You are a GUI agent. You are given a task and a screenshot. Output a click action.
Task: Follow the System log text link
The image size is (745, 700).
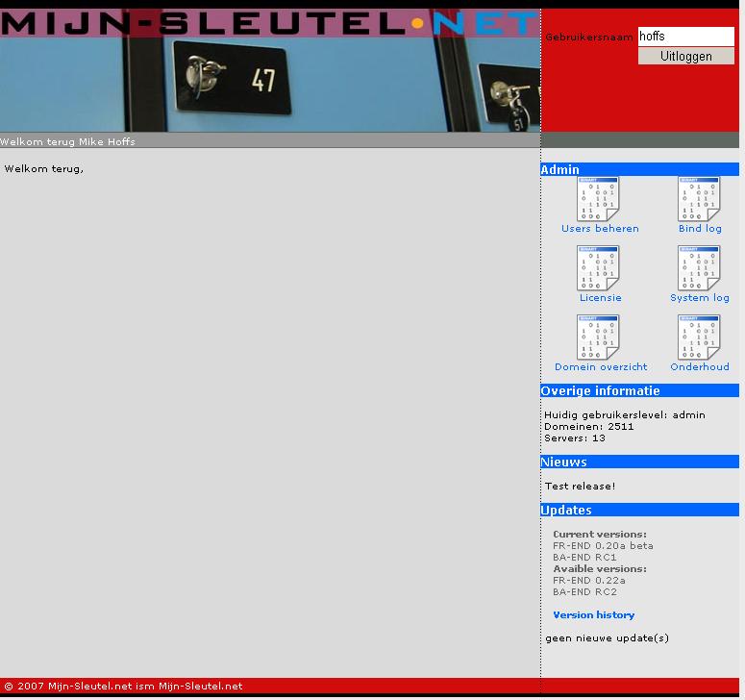pos(700,298)
